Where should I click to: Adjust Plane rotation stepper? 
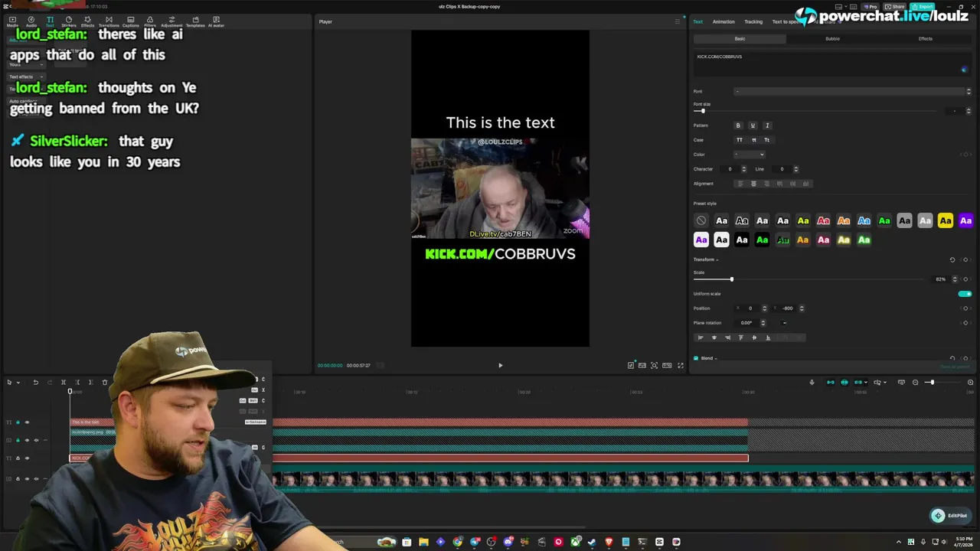[763, 323]
